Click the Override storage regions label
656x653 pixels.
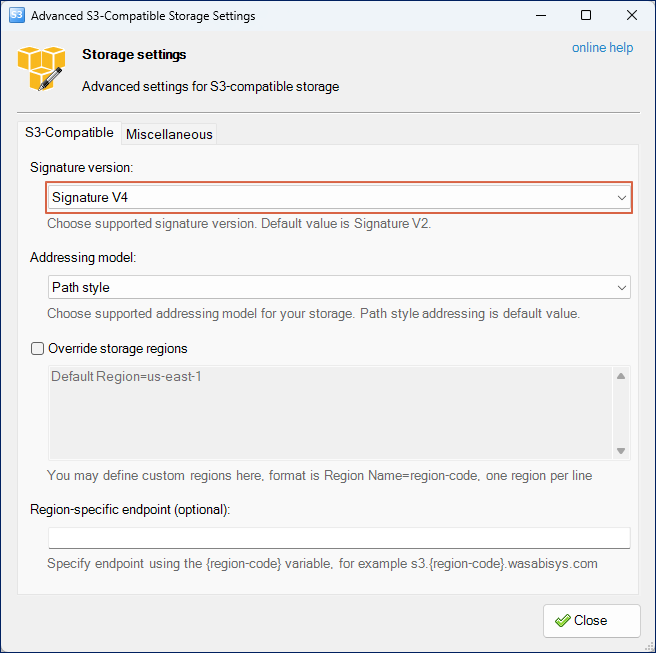point(118,348)
